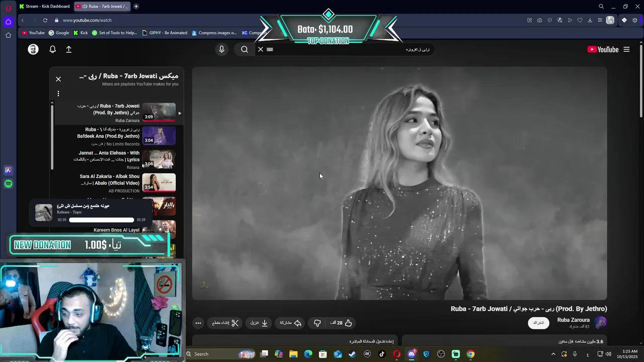
Task: Open the YouTube bookmark
Action: tap(33, 33)
